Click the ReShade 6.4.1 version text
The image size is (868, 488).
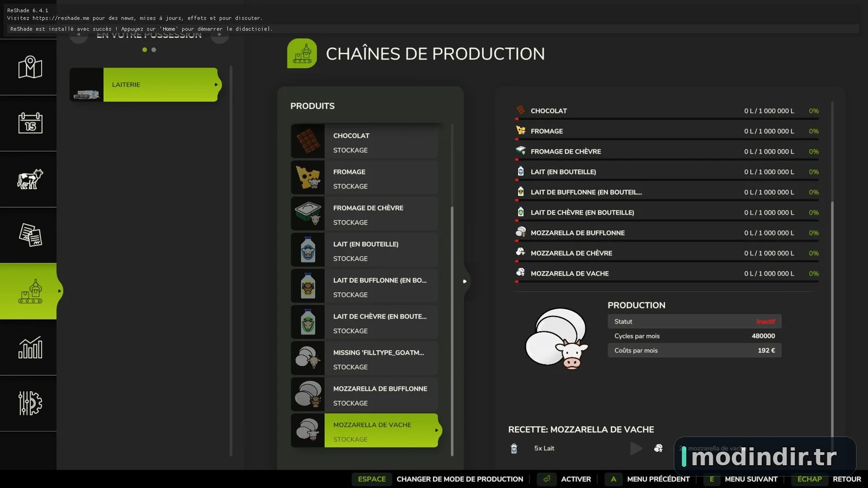pyautogui.click(x=28, y=10)
